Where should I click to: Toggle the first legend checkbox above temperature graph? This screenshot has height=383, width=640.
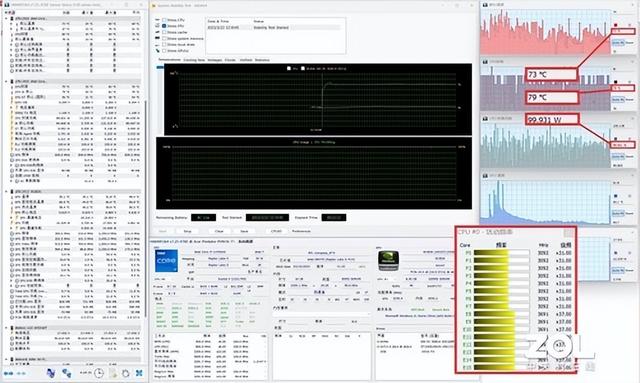pyautogui.click(x=289, y=68)
